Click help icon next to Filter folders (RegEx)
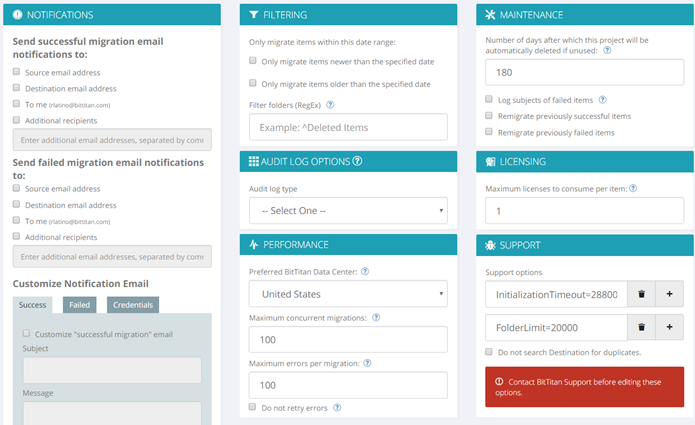The width and height of the screenshot is (695, 425). coord(330,105)
